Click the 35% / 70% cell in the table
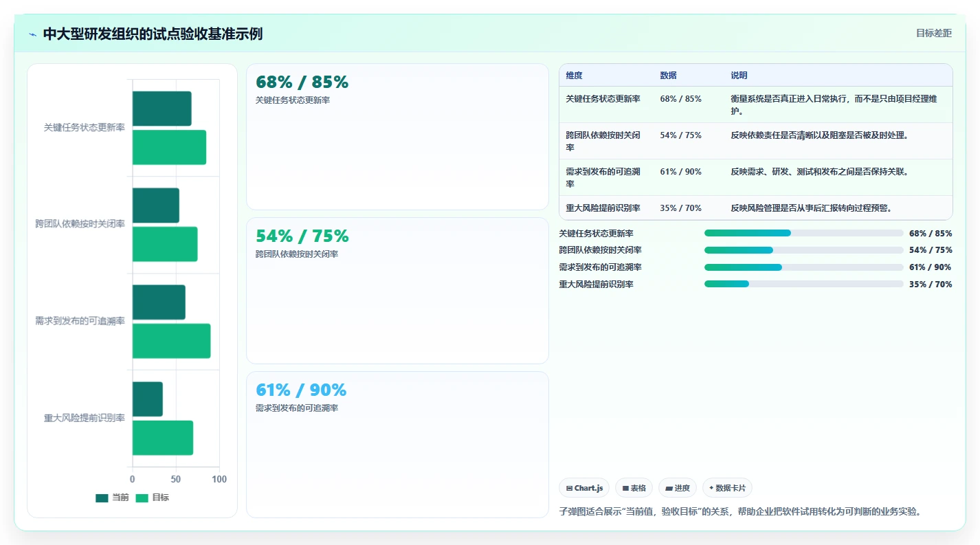The height and width of the screenshot is (545, 980). coord(680,208)
